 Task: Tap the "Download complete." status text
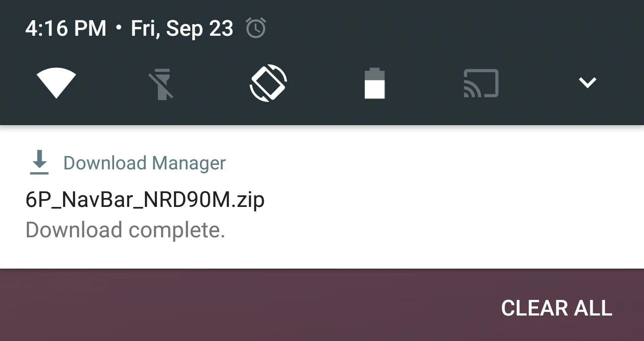(x=125, y=230)
